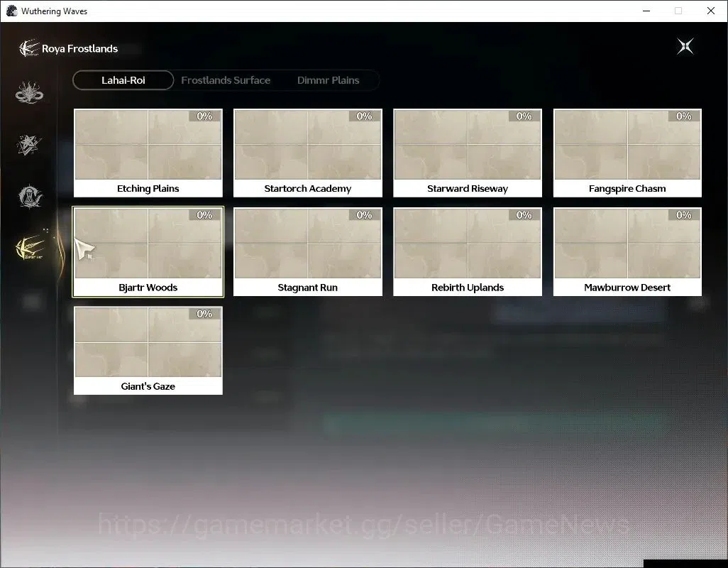Click the Roya Frostlands emblem in header
This screenshot has height=568, width=728.
28,48
